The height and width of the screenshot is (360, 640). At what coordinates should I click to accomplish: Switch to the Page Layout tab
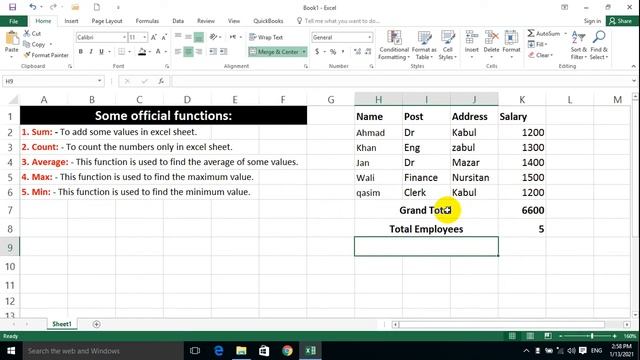(107, 21)
